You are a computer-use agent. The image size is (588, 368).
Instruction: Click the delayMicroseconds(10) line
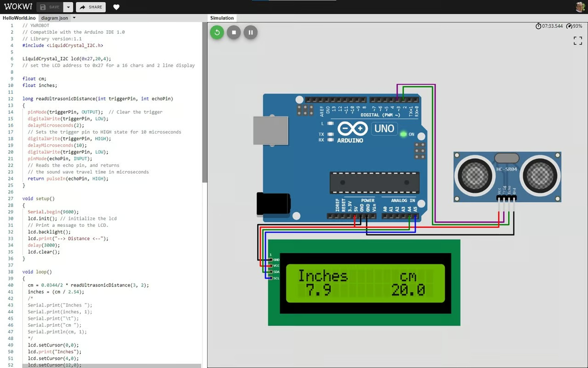point(57,145)
